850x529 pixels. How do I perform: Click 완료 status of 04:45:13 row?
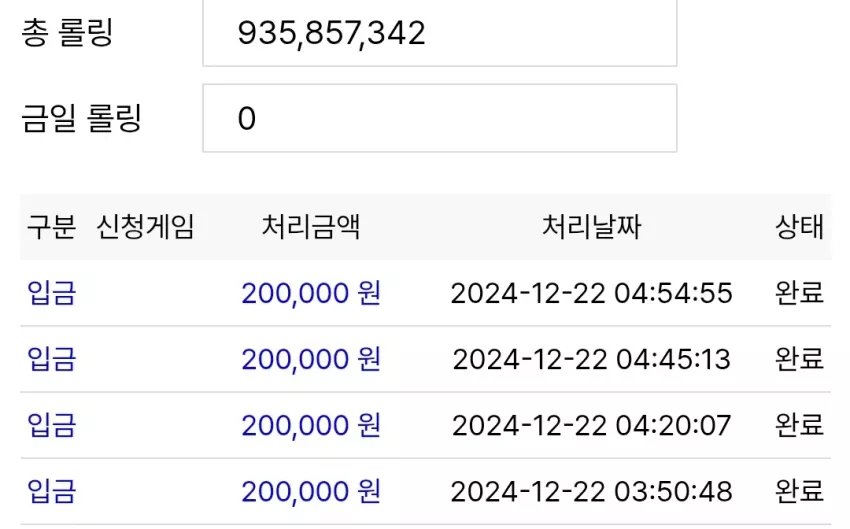800,359
